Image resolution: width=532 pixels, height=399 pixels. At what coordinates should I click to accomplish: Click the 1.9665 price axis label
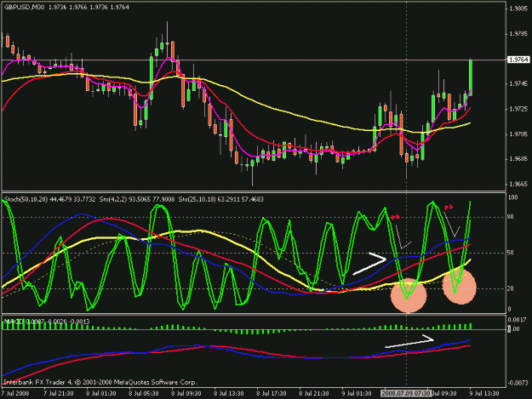(x=518, y=184)
